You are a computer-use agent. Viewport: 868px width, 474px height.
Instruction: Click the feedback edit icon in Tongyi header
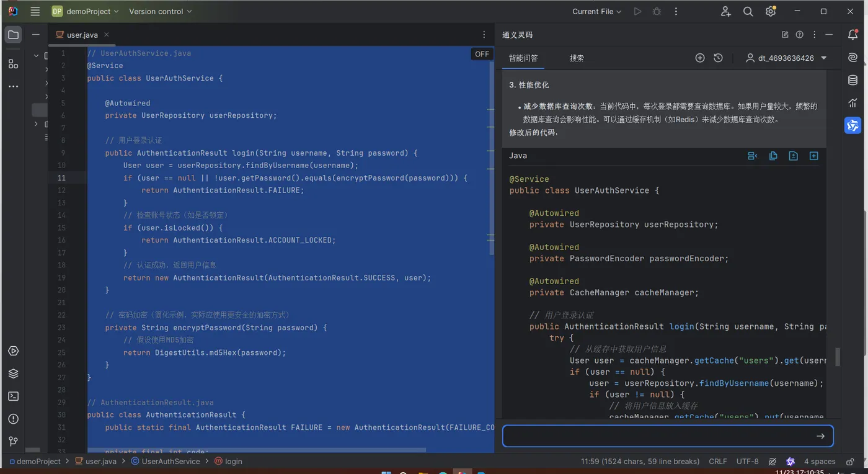click(785, 35)
